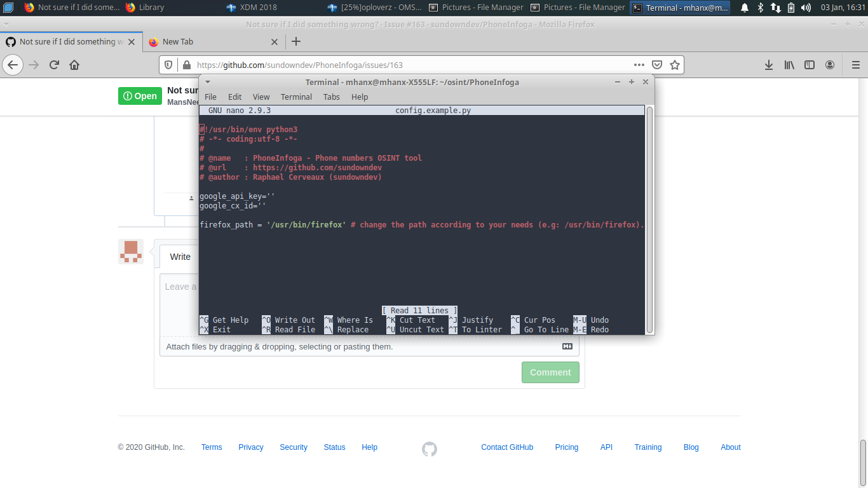Open the Terminal menu in the terminal window
Viewport: 868px width, 488px height.
[x=296, y=97]
